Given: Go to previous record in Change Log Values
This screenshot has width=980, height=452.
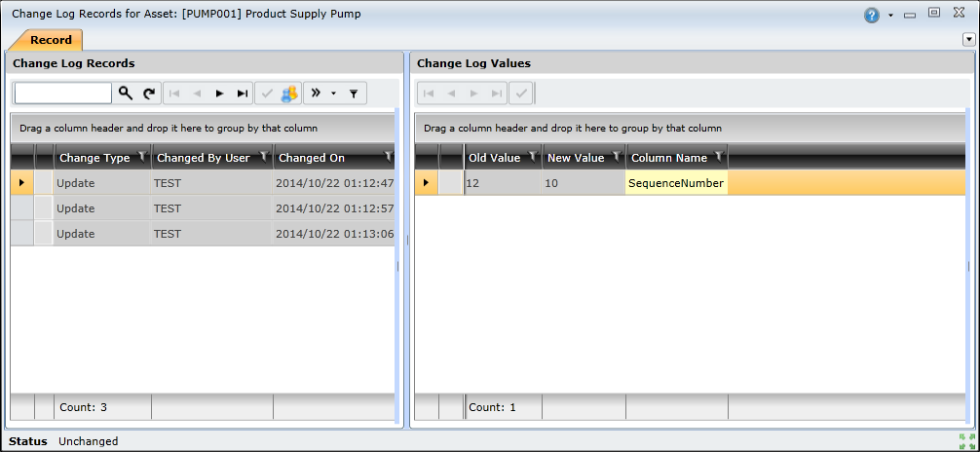Looking at the screenshot, I should (451, 94).
